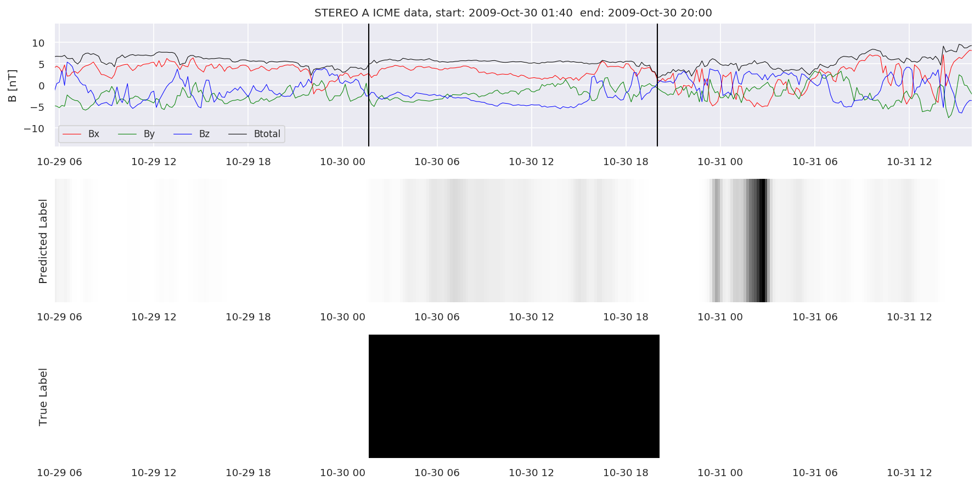Click the black Btotal line sample in legend
980x486 pixels.
(x=239, y=134)
